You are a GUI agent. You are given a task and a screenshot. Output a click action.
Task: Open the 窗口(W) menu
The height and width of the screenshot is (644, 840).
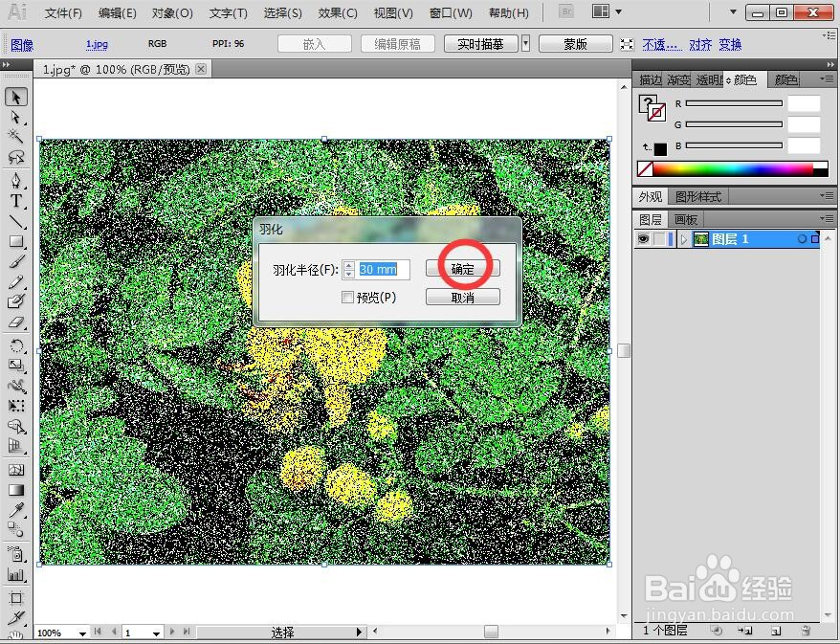pyautogui.click(x=451, y=12)
